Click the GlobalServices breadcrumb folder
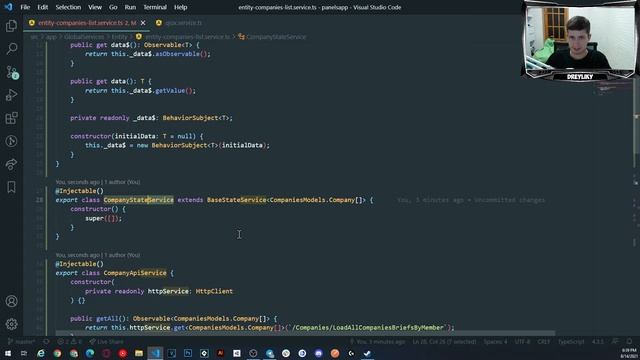This screenshot has width=640, height=360. (x=84, y=37)
